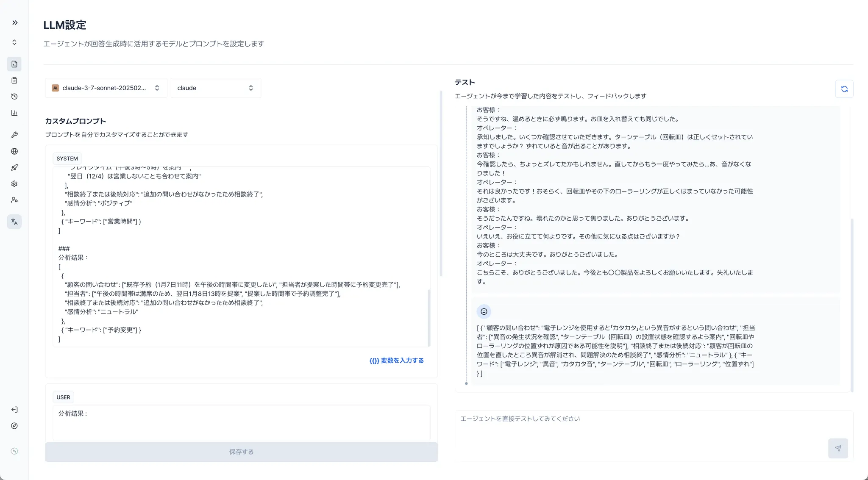Screen dimensions: 868x480
Task: Click the globe icon in sidebar
Action: click(14, 151)
